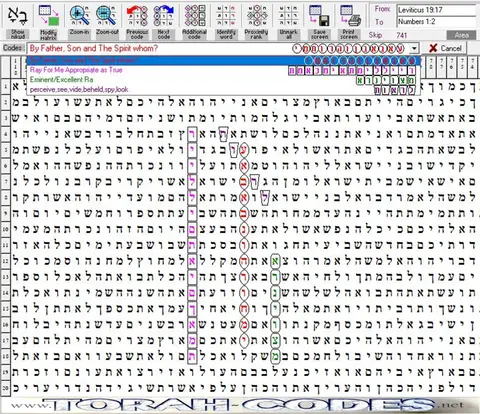Click green-boxed letter in matrix row 18
This screenshot has width=480, height=414.
tap(275, 356)
